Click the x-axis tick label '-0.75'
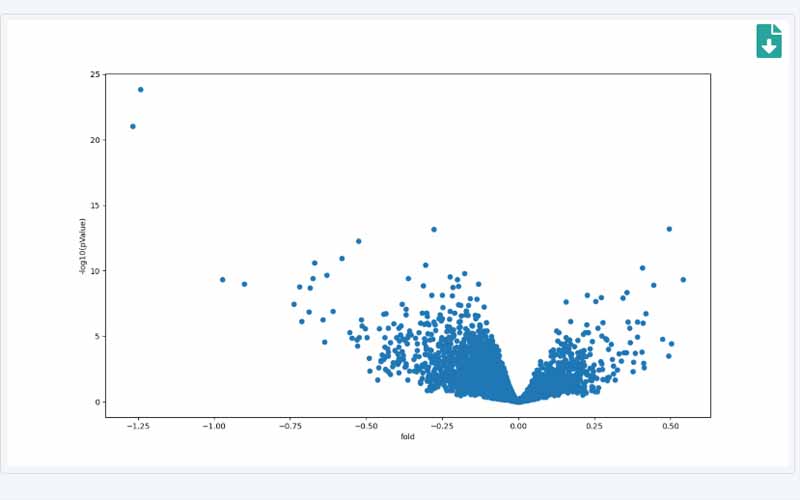800x500 pixels. [289, 426]
